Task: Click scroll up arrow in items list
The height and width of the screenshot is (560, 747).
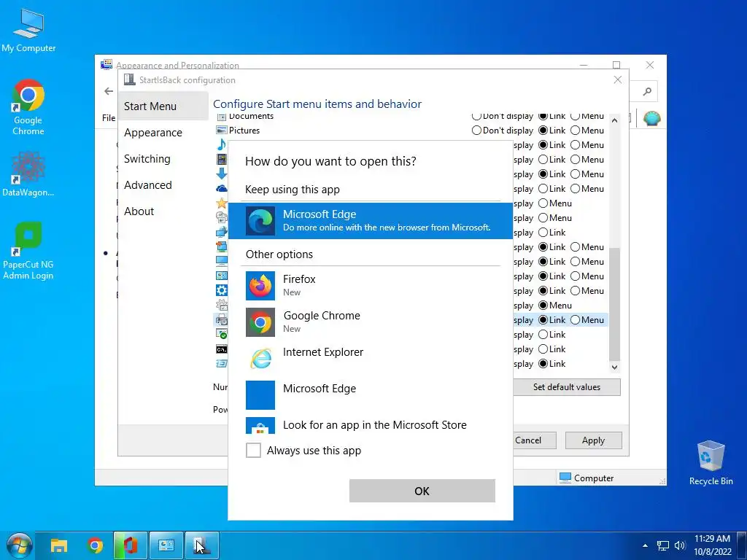Action: (x=614, y=120)
